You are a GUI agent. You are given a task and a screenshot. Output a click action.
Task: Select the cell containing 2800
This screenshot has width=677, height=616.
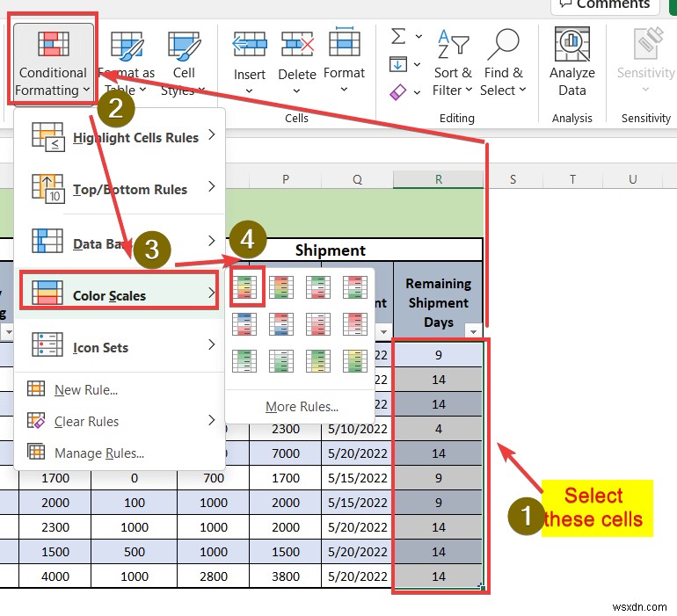click(x=214, y=576)
